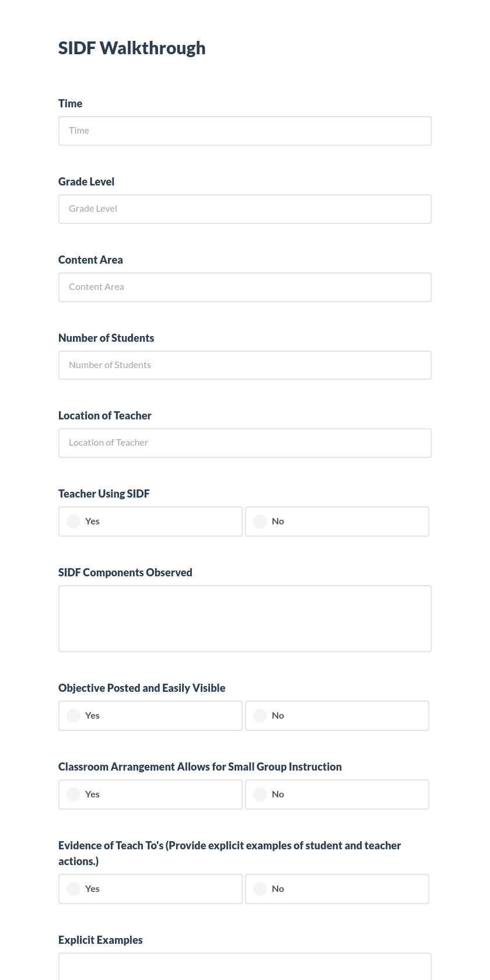Click the Grade Level input field
This screenshot has height=980, width=490.
(x=245, y=209)
